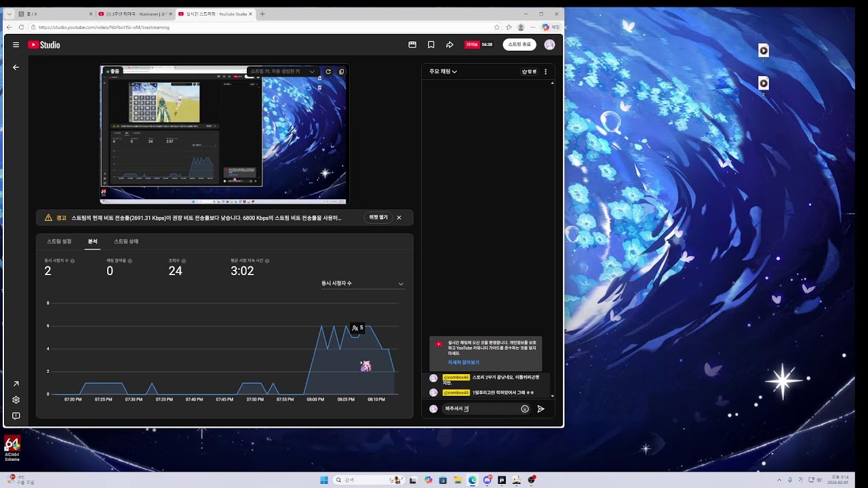Switch to the Hurricanes YouTube browser tab
The height and width of the screenshot is (488, 868).
tap(135, 14)
